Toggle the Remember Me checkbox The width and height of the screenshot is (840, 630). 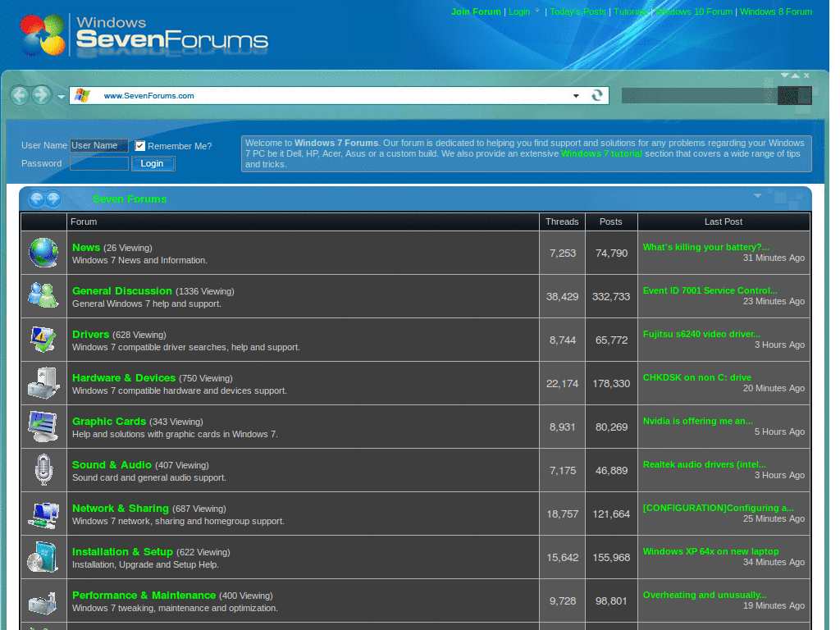click(139, 146)
